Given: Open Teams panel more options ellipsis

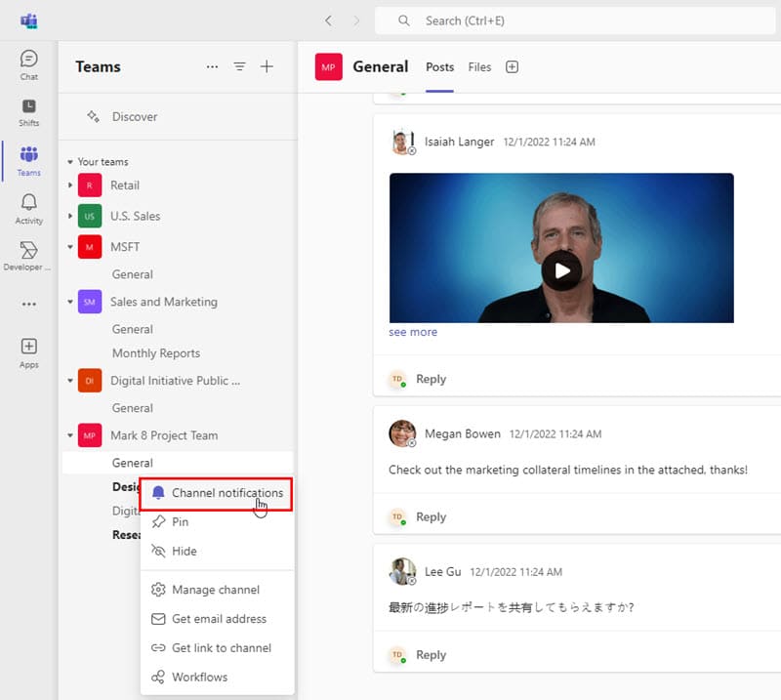Looking at the screenshot, I should tap(212, 66).
